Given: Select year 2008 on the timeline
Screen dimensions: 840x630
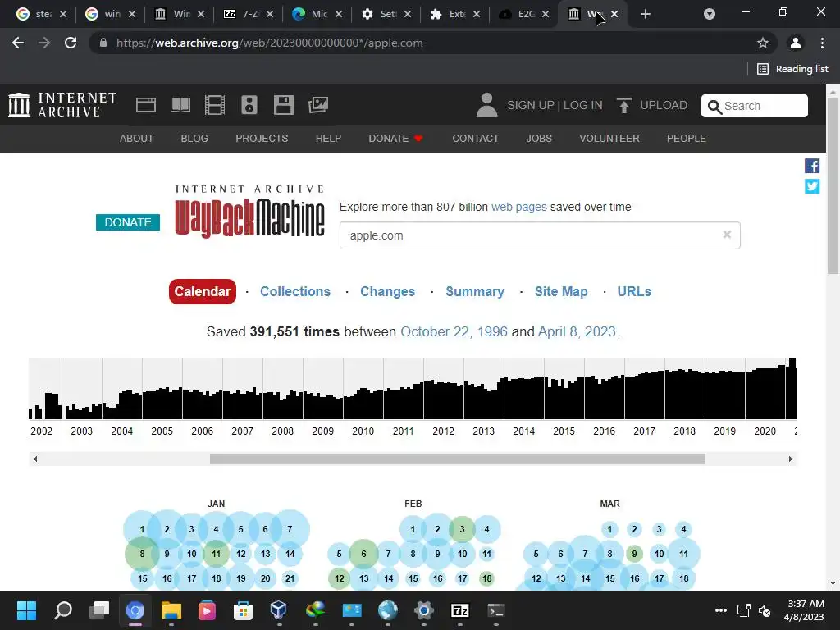Looking at the screenshot, I should (x=282, y=431).
